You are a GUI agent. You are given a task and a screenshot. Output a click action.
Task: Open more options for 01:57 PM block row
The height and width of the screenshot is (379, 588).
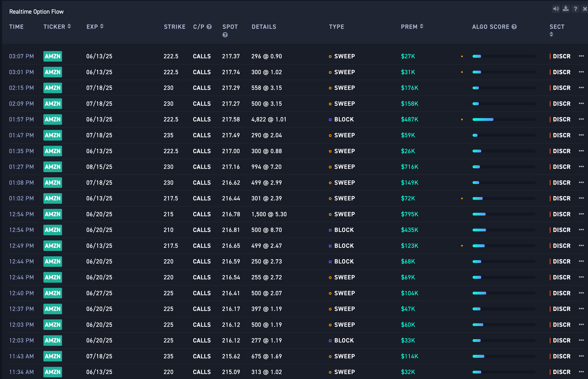[581, 119]
